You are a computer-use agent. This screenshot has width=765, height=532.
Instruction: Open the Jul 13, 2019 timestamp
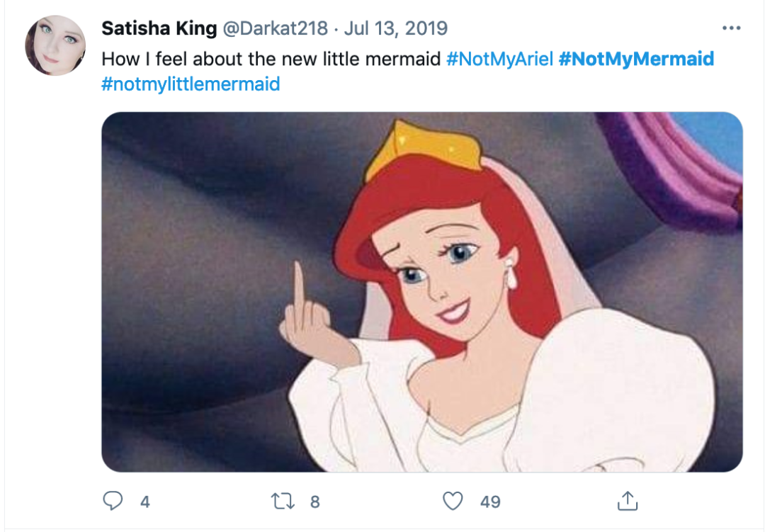[x=396, y=28]
